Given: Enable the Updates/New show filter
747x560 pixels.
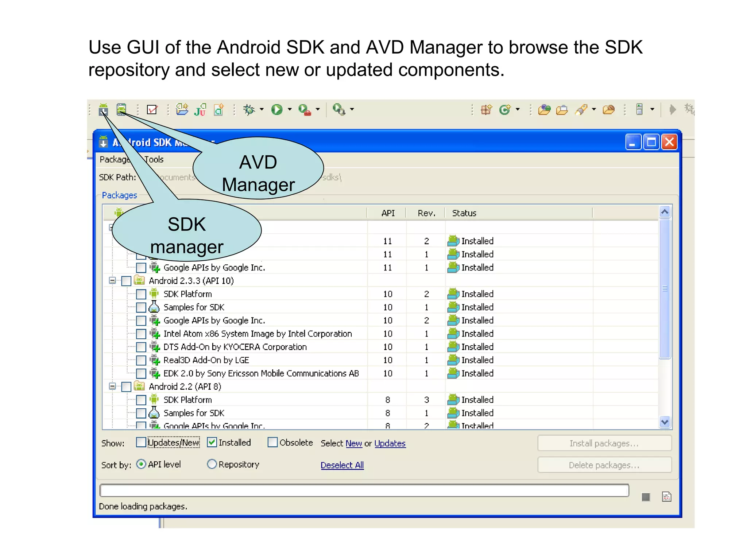Looking at the screenshot, I should [x=141, y=442].
